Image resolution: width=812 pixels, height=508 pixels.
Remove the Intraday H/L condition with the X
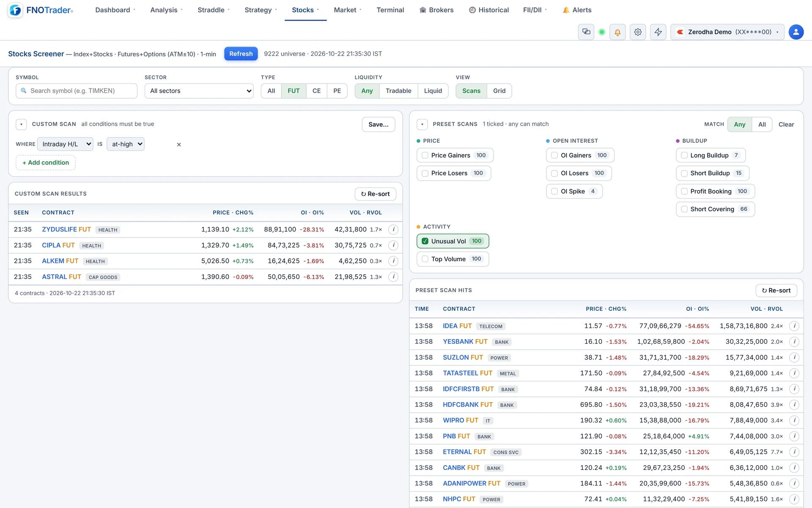179,144
